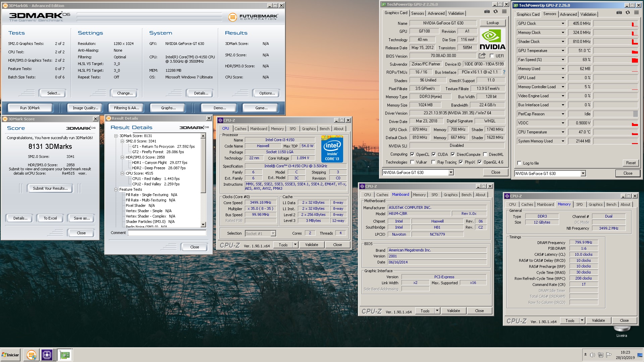Refresh the Graphics Card GPU-Z window

pyautogui.click(x=495, y=12)
